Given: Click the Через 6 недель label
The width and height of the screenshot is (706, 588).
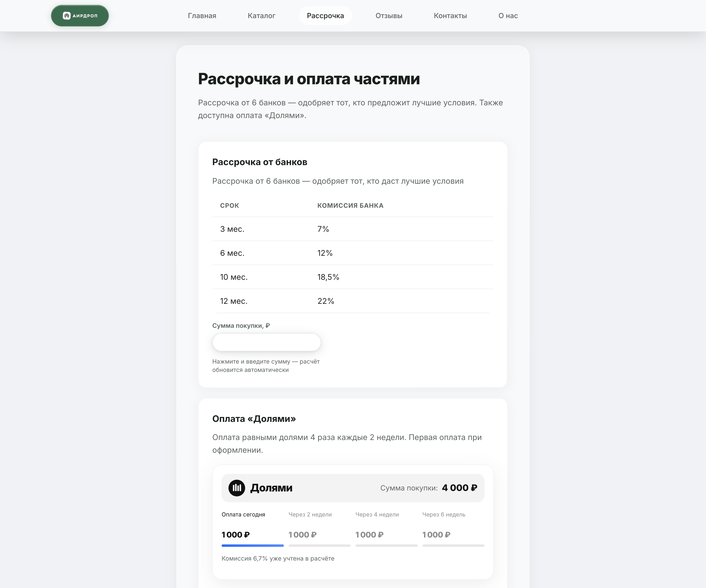Looking at the screenshot, I should pos(444,514).
